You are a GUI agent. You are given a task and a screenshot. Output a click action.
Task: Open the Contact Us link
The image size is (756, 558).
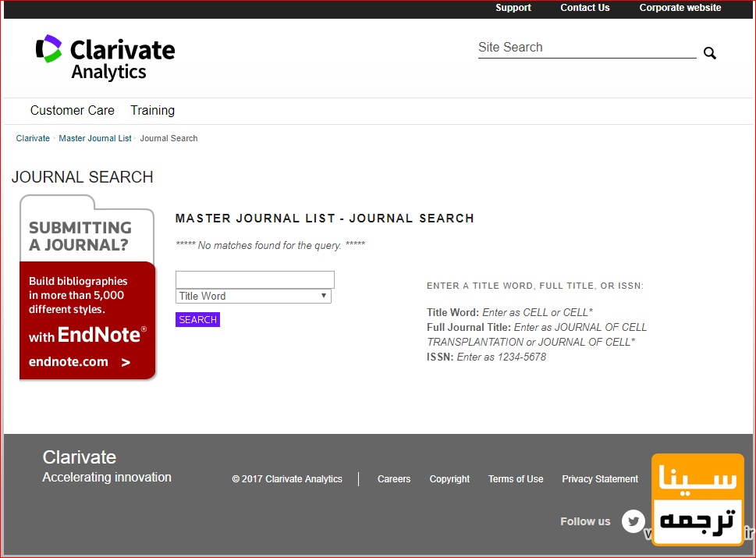[x=584, y=8]
